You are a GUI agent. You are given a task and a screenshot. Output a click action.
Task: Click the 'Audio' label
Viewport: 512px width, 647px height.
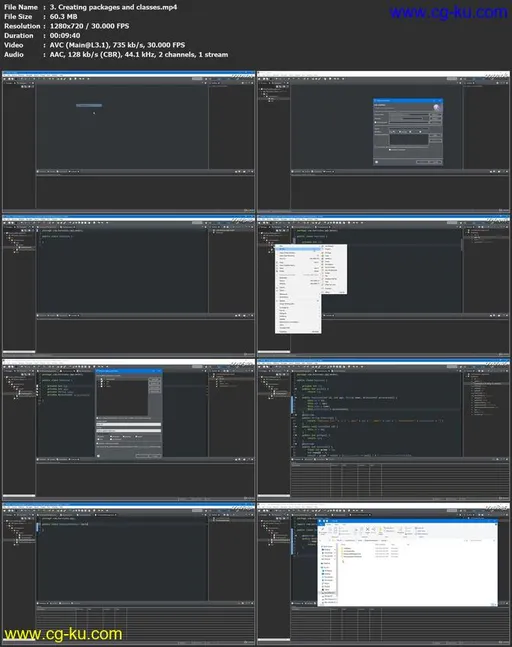pos(14,54)
